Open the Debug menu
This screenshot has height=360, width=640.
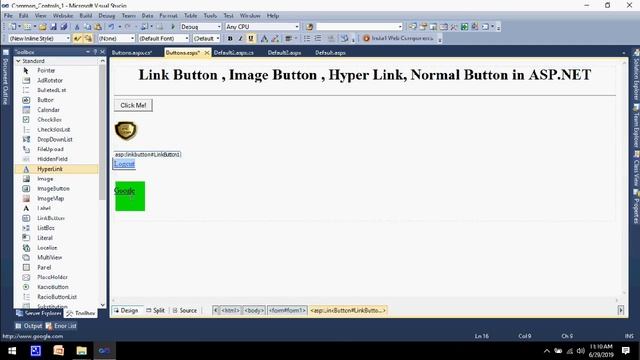[107, 16]
